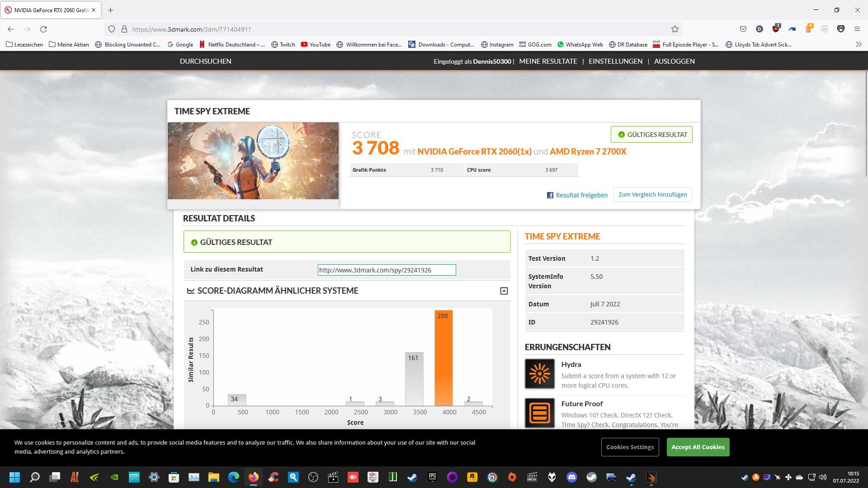Open Discord from the taskbar
Screen dimensions: 868x488
[x=571, y=477]
